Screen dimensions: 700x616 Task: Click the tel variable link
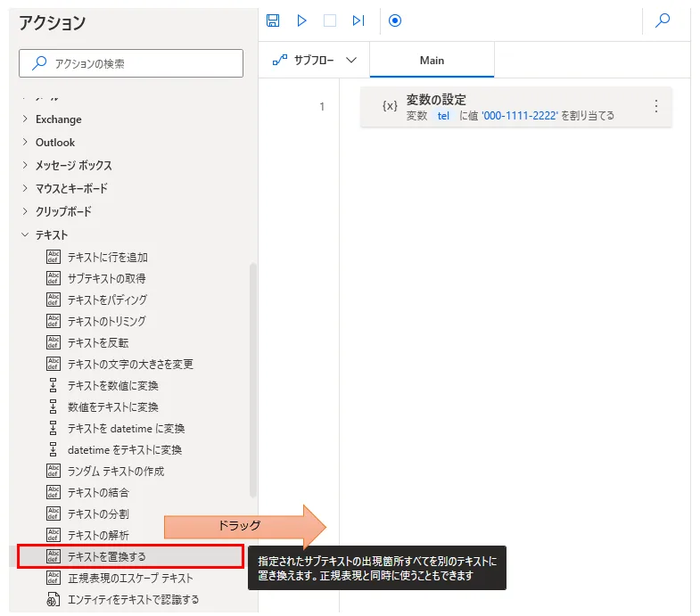[443, 116]
